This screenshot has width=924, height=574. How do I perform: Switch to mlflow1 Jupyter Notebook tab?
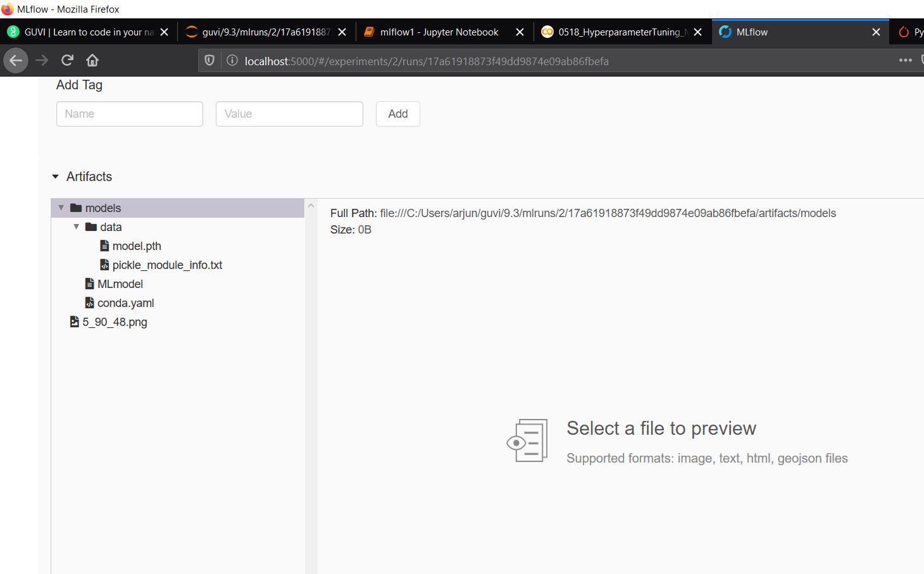(439, 32)
